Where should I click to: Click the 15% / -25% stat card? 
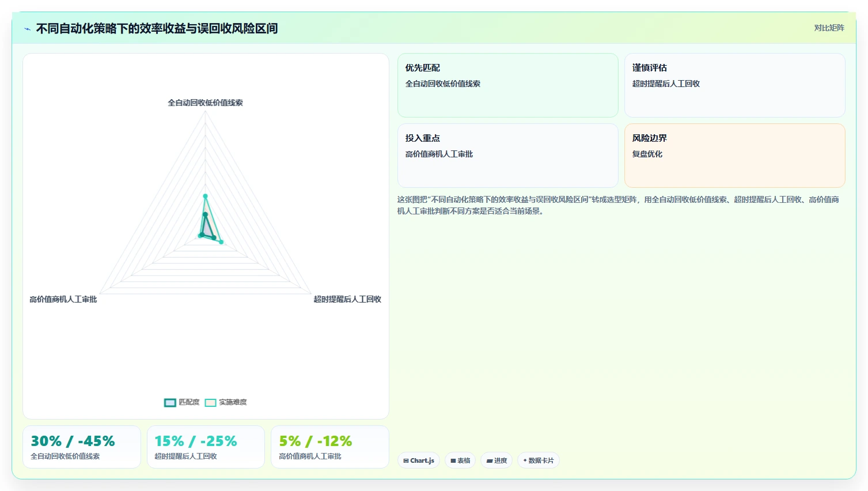206,447
